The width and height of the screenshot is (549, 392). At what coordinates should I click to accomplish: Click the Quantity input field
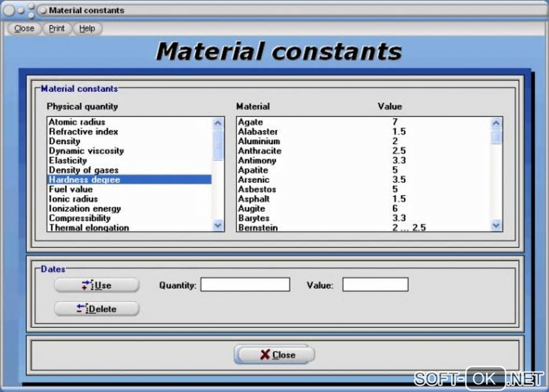[245, 284]
